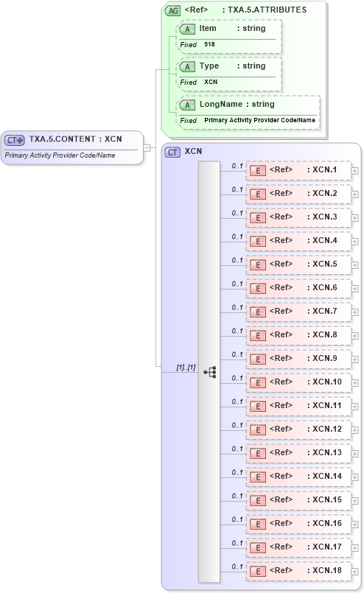Image resolution: width=364 pixels, height=593 pixels.
Task: Click the italic Primary Activity Provider Code/Name annotation
Action: [x=60, y=155]
